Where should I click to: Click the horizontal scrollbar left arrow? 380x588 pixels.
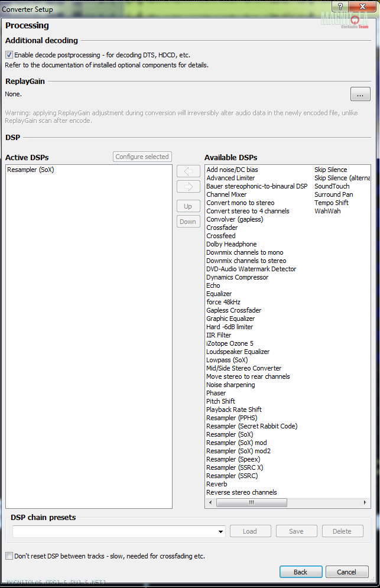pos(210,503)
